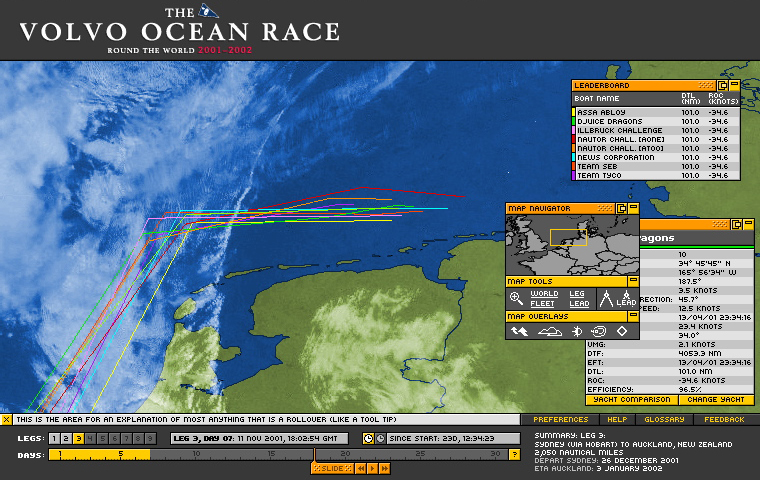The width and height of the screenshot is (760, 480).
Task: Grab the SLIDE timeline handle
Action: pos(332,468)
